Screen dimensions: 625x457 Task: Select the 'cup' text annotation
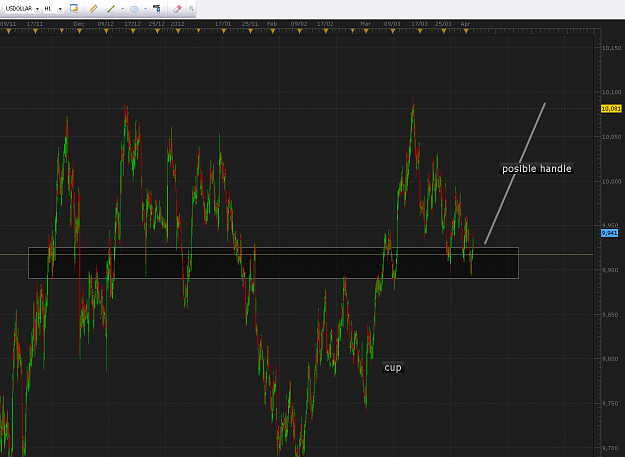[x=393, y=367]
